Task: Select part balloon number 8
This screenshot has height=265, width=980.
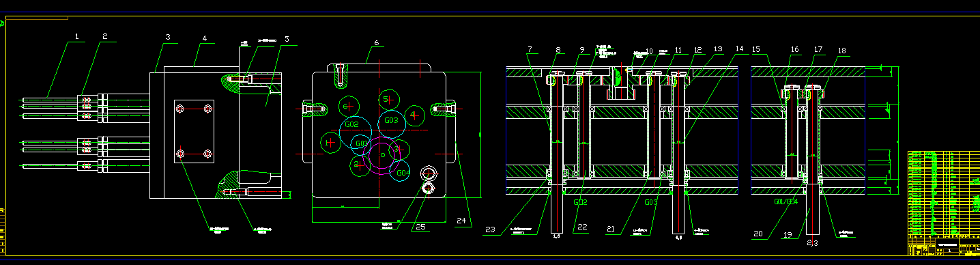Action: coord(558,50)
